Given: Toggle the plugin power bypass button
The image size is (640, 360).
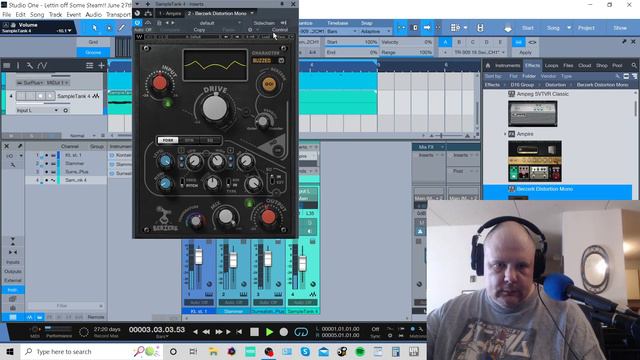Looking at the screenshot, I should click(138, 23).
